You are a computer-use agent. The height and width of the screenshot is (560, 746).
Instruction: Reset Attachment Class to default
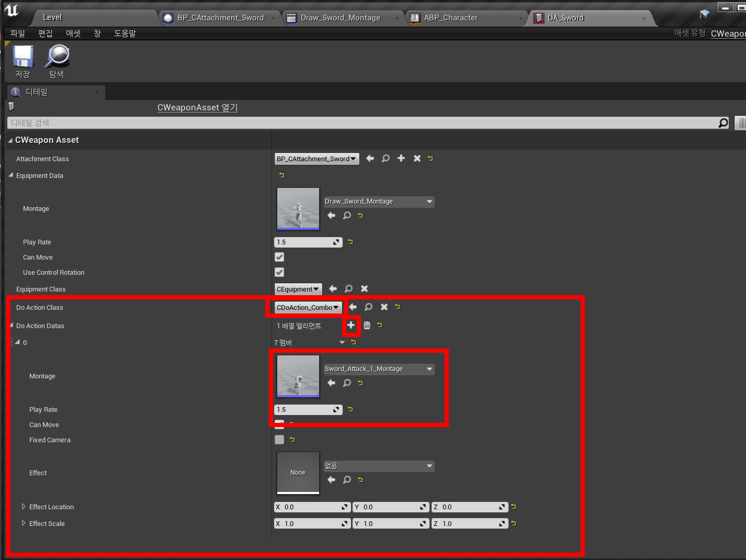point(431,158)
